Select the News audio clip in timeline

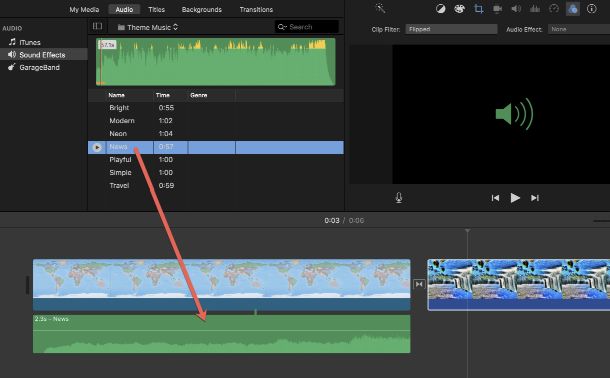(x=222, y=334)
